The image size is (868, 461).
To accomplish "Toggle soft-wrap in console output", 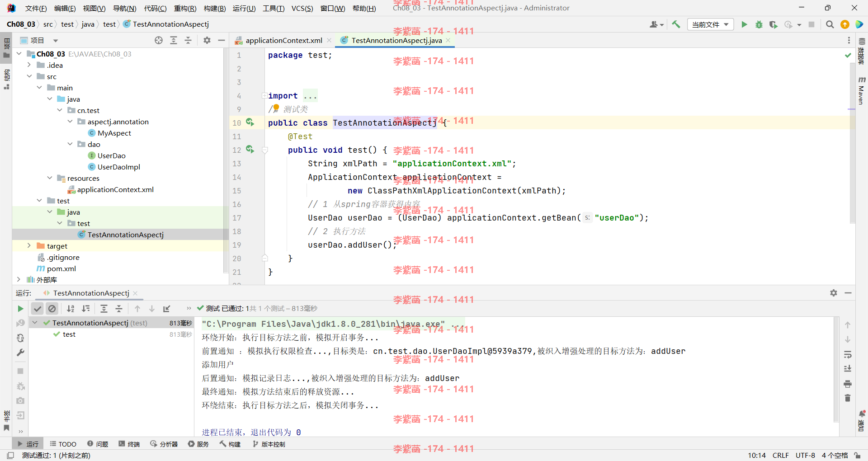I will coord(848,354).
